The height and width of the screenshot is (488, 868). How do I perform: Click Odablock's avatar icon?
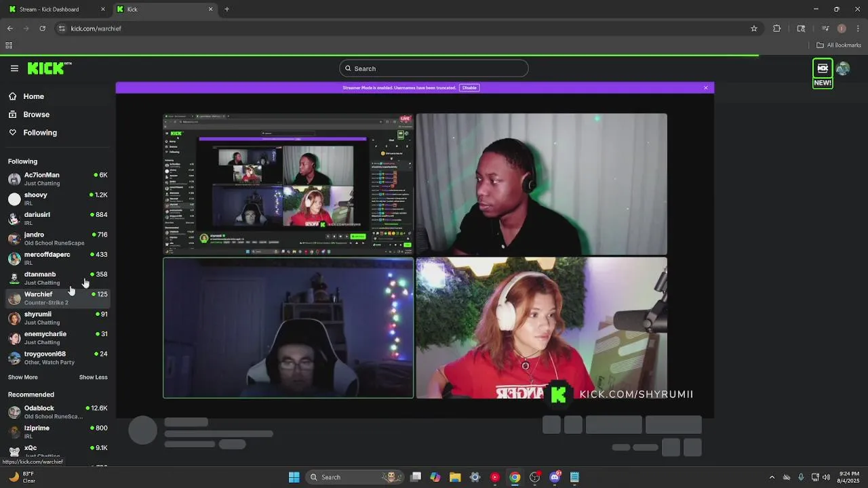pyautogui.click(x=14, y=412)
